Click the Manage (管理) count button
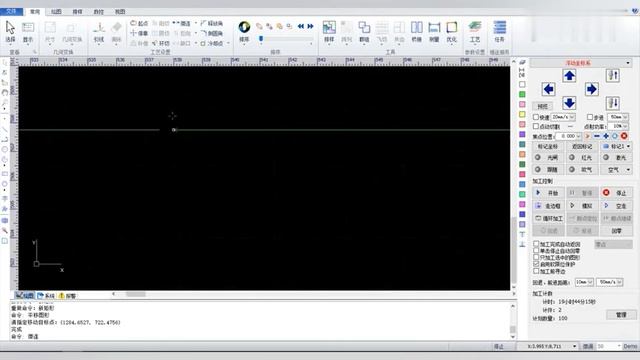The width and height of the screenshot is (640, 360). pos(621,315)
